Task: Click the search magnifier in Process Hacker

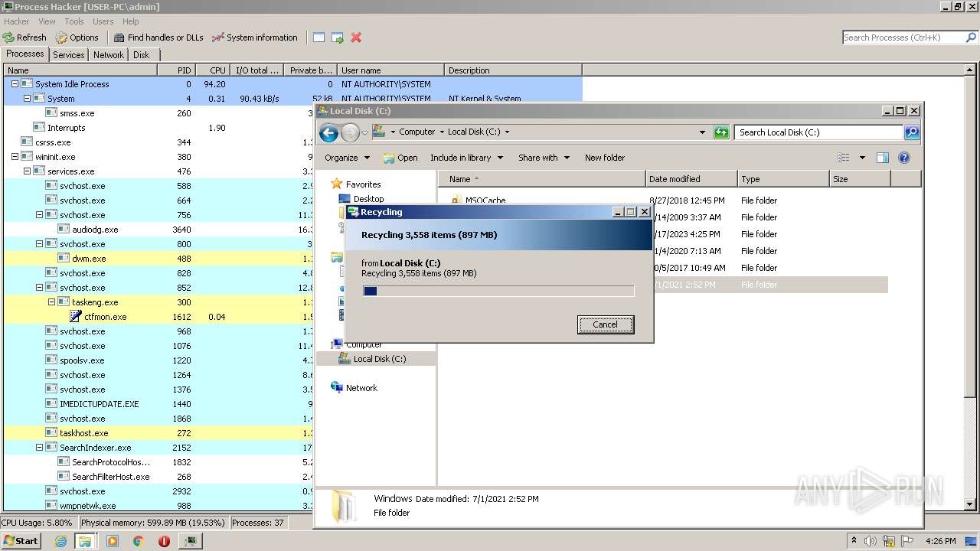Action: 971,37
